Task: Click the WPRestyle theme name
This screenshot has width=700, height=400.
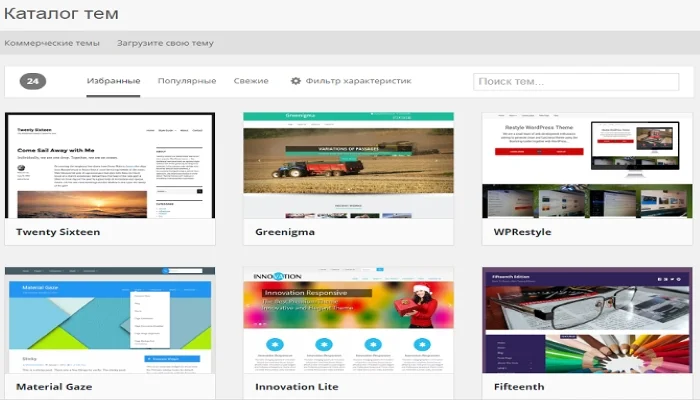Action: pos(522,232)
